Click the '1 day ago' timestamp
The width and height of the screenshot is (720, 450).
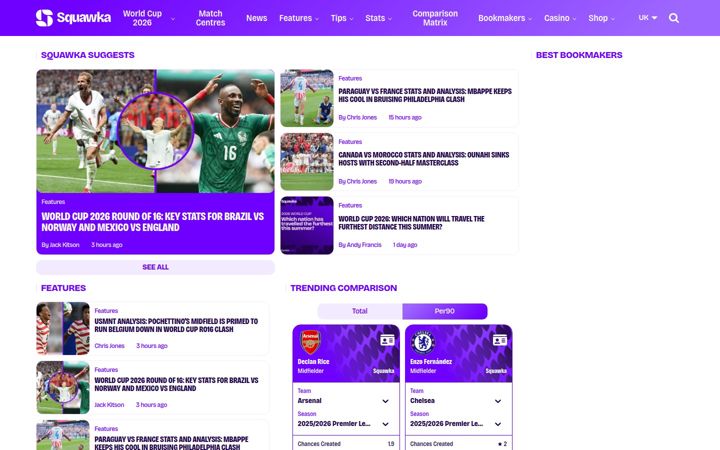coord(405,245)
